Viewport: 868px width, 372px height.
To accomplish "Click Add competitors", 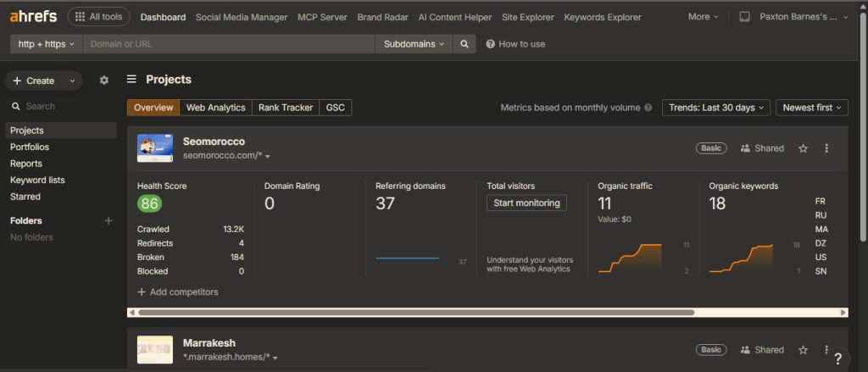I will click(178, 292).
